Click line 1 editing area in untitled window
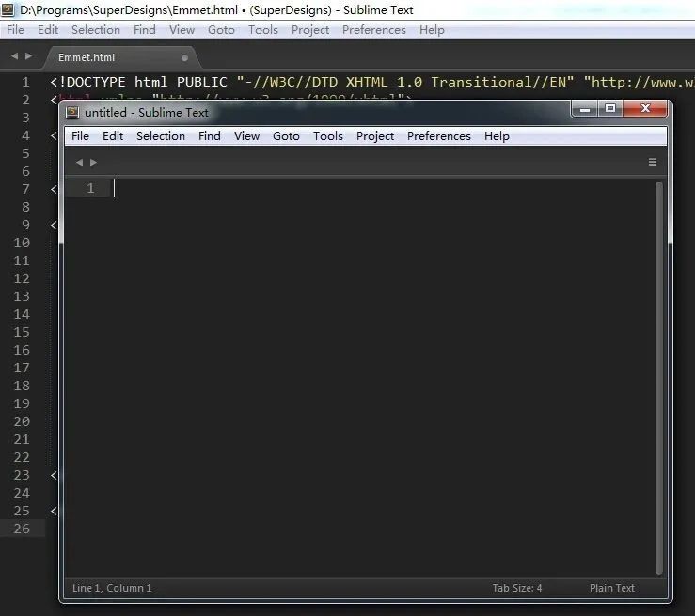Image resolution: width=695 pixels, height=616 pixels. [x=381, y=189]
